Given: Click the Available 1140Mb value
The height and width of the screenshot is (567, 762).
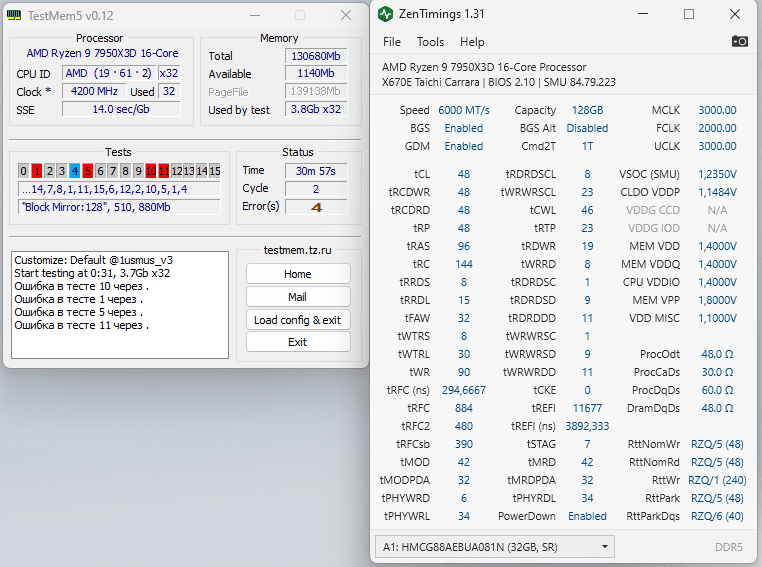Looking at the screenshot, I should pyautogui.click(x=316, y=73).
